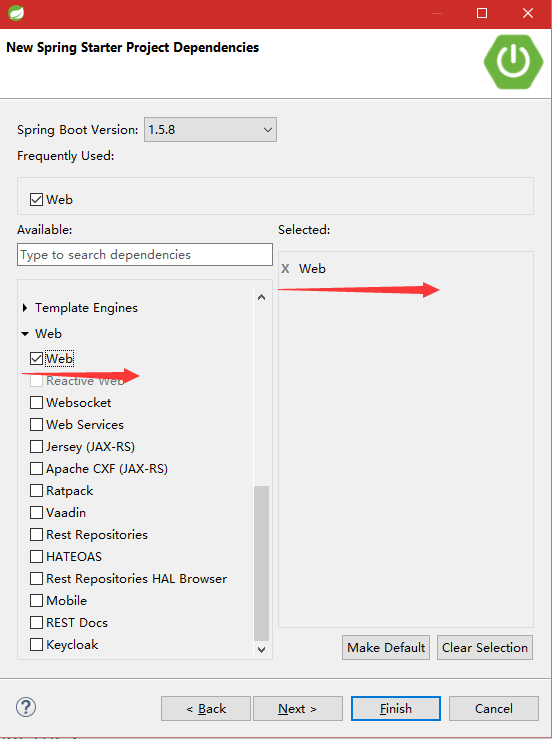
Task: Collapse the Web category tree
Action: point(25,334)
